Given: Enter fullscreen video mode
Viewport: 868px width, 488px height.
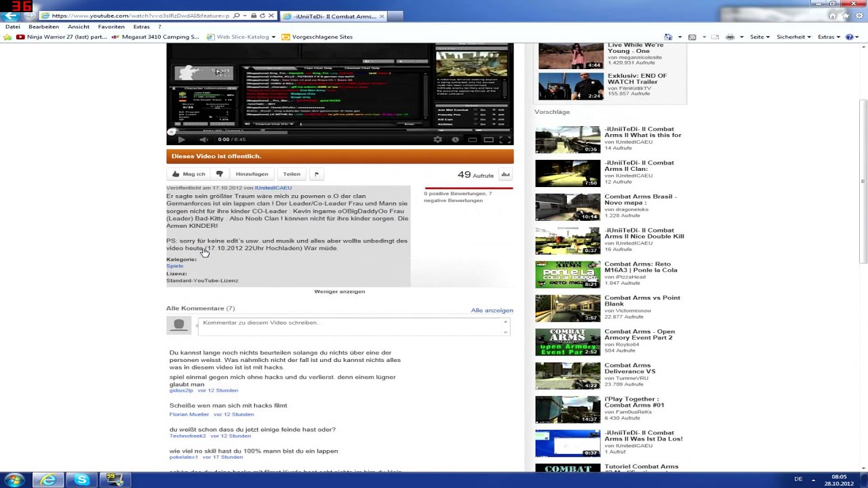Looking at the screenshot, I should tap(505, 140).
